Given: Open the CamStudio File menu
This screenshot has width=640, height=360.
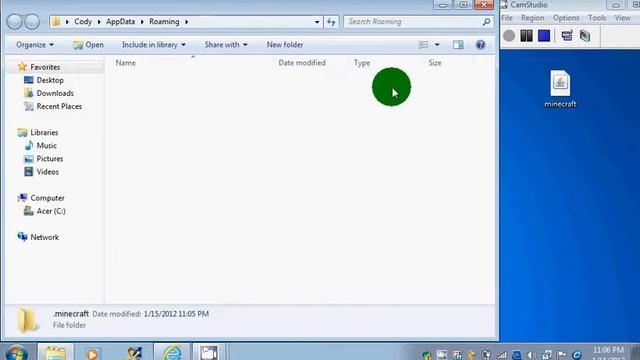Looking at the screenshot, I should pos(507,18).
